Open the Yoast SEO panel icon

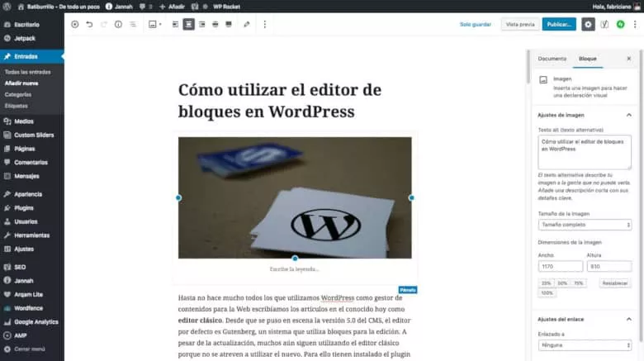coord(604,24)
